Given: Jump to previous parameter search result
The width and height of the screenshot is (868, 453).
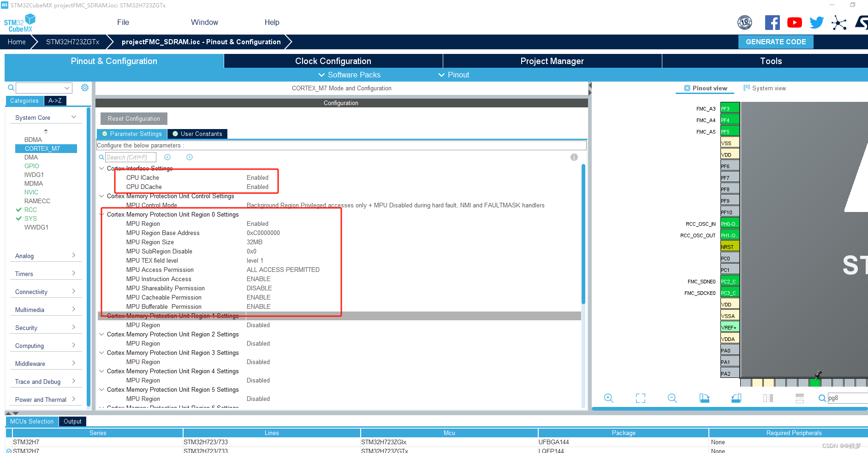Looking at the screenshot, I should coord(167,157).
